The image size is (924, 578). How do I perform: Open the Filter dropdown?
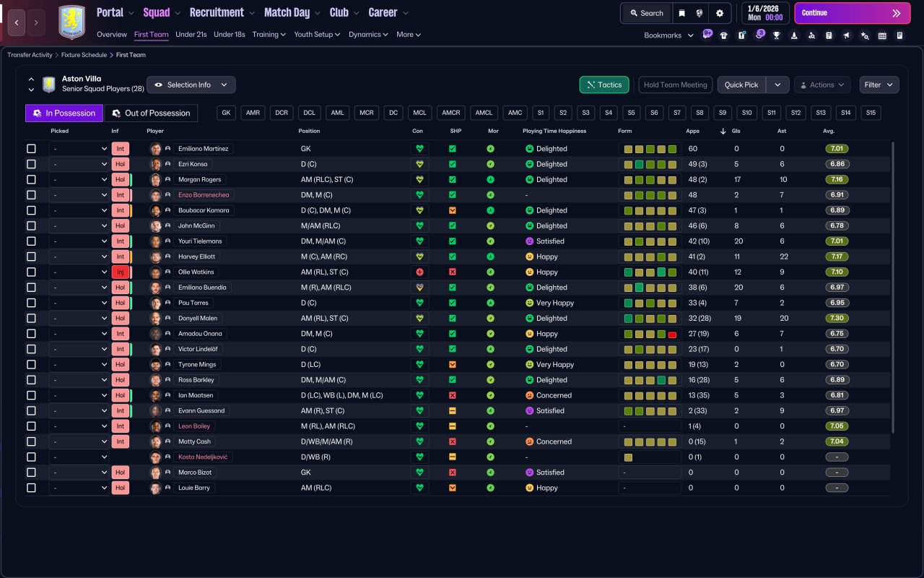pyautogui.click(x=879, y=85)
